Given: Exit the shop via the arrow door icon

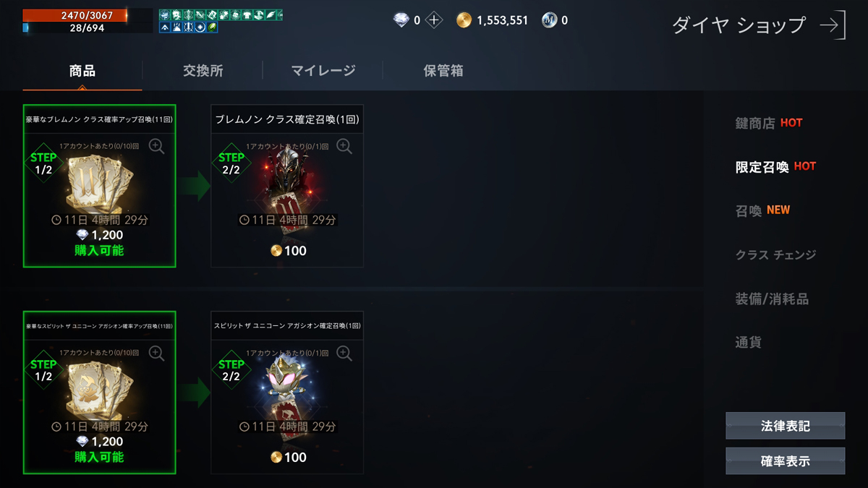Looking at the screenshot, I should pyautogui.click(x=833, y=25).
